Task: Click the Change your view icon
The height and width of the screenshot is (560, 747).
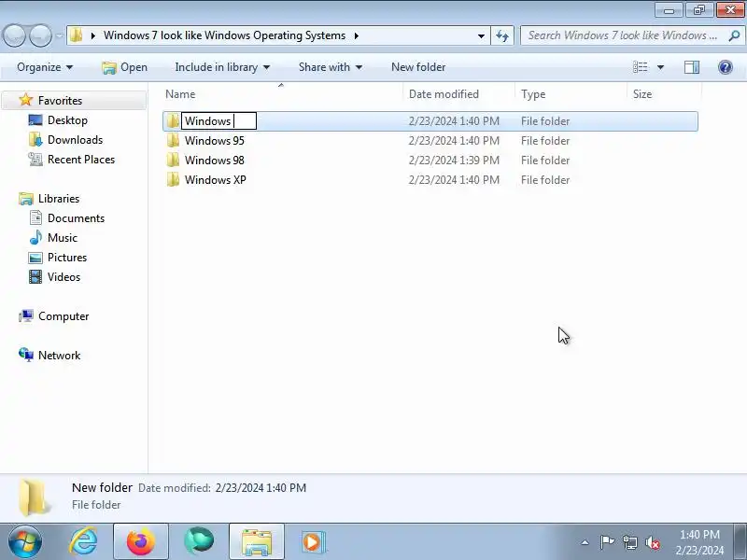Action: pos(640,67)
